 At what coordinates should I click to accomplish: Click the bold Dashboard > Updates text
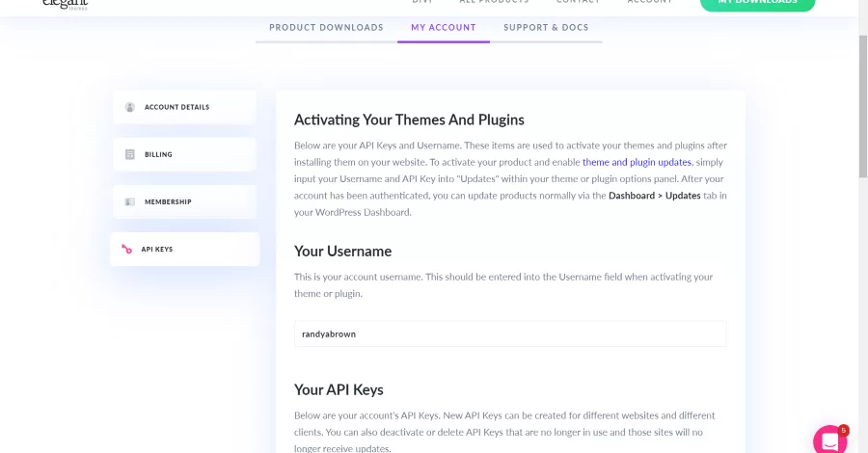654,196
